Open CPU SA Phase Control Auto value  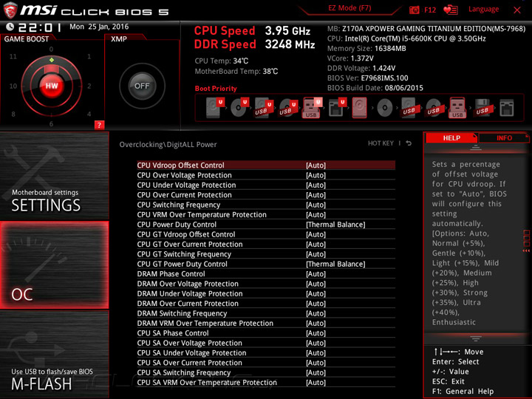pos(316,332)
